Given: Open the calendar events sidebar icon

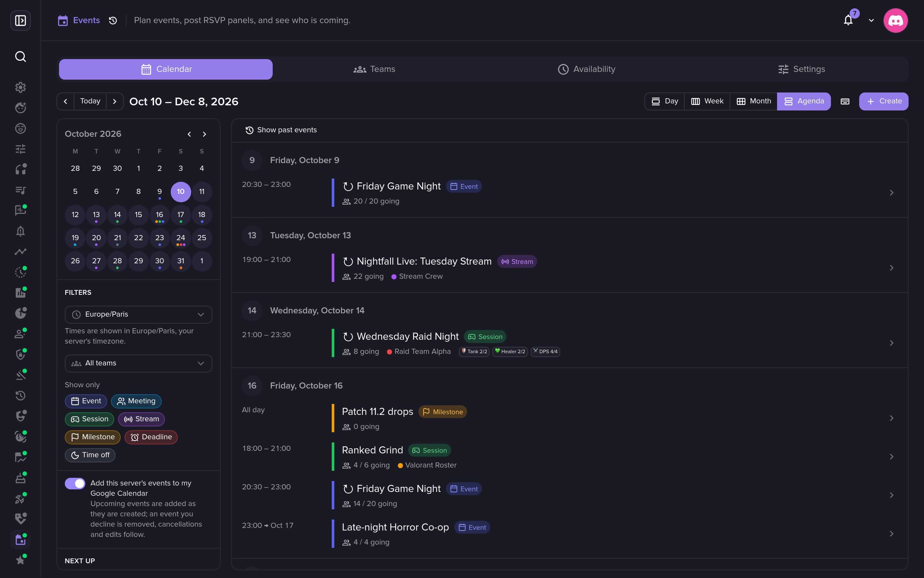Looking at the screenshot, I should pyautogui.click(x=20, y=539).
